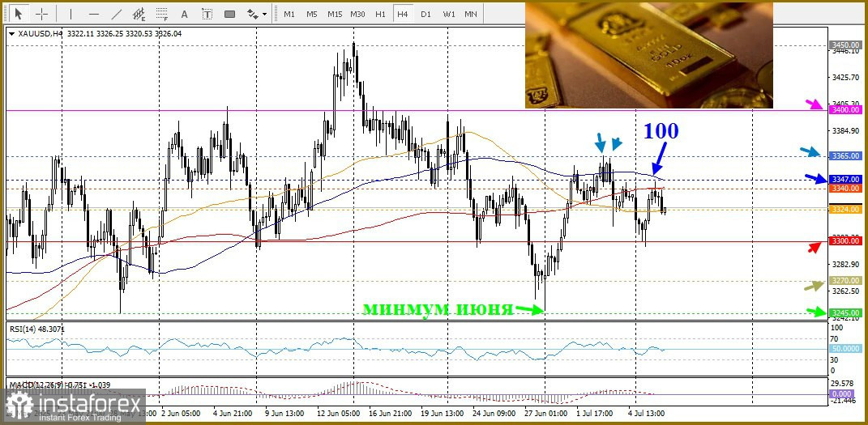Click the MACD 0.000 level label
The width and height of the screenshot is (868, 425).
[x=841, y=393]
